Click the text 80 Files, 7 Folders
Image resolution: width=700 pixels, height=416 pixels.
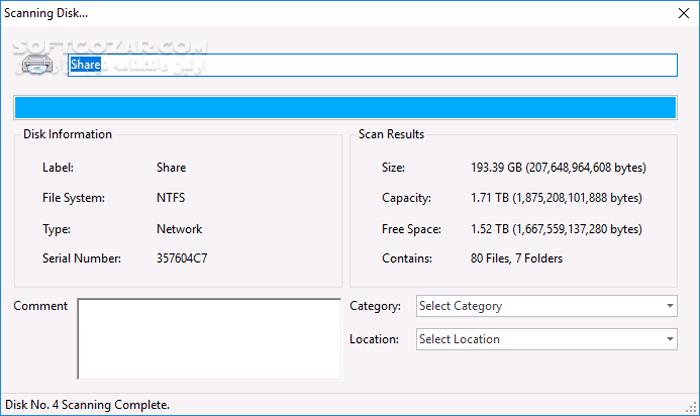tap(517, 258)
